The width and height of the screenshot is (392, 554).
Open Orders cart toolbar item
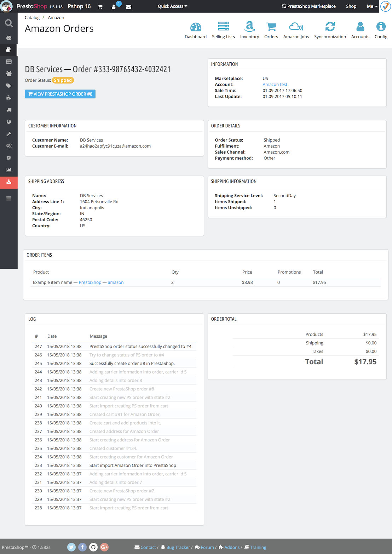(271, 30)
